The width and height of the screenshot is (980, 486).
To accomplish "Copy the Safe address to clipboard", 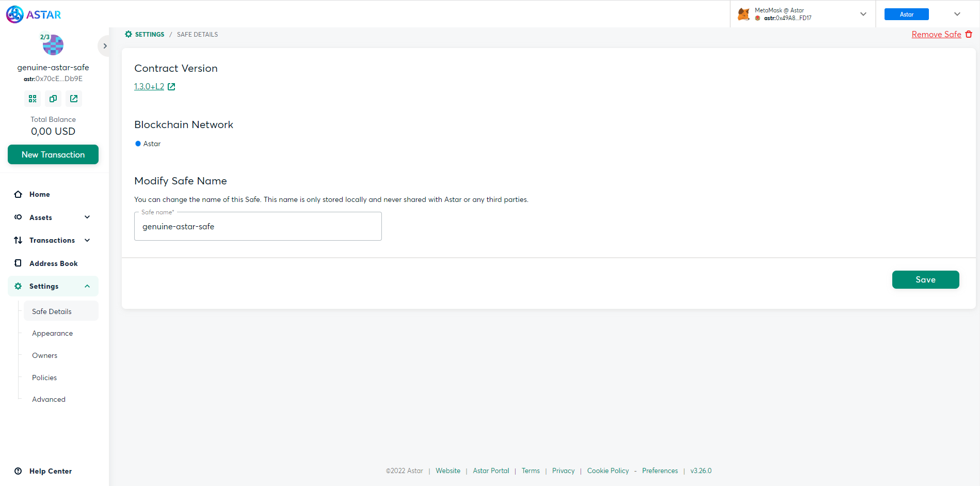I will tap(53, 99).
